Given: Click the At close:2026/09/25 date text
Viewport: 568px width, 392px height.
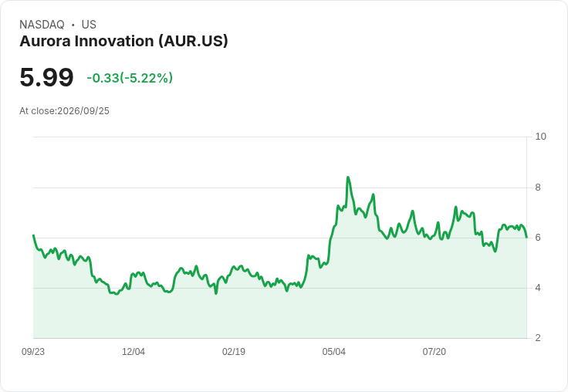Looking at the screenshot, I should [x=65, y=111].
